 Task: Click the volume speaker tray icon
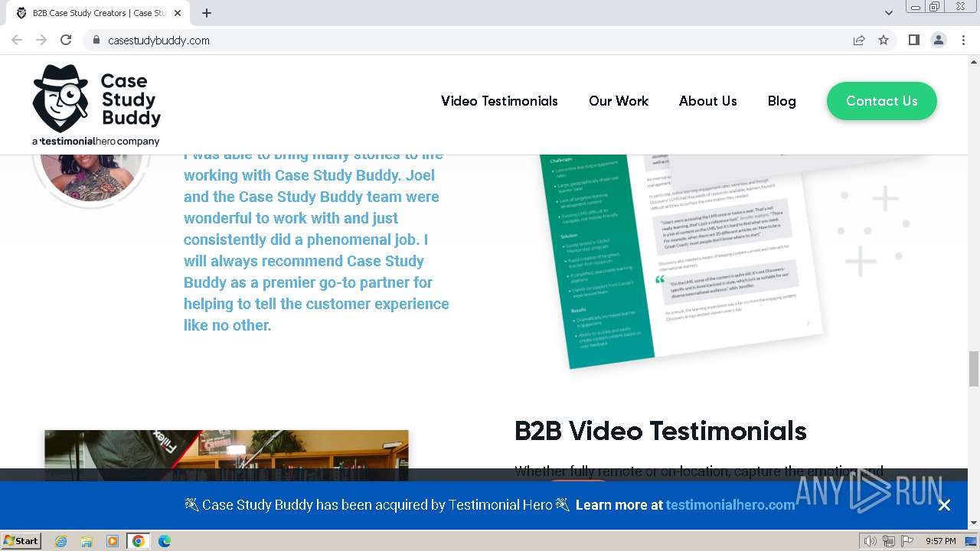pos(871,541)
